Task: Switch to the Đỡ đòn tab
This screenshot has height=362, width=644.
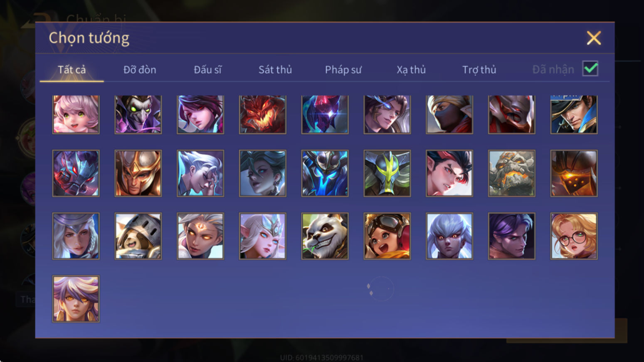Action: click(140, 69)
